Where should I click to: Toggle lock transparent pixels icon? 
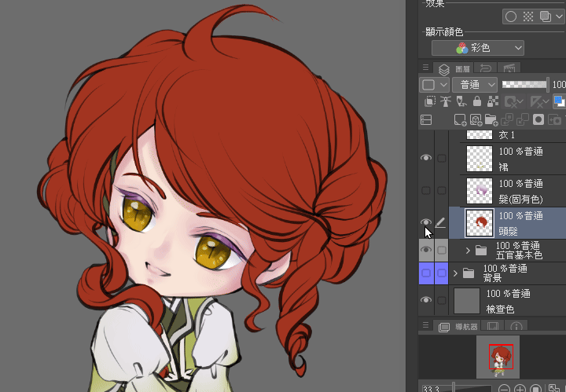click(x=493, y=101)
